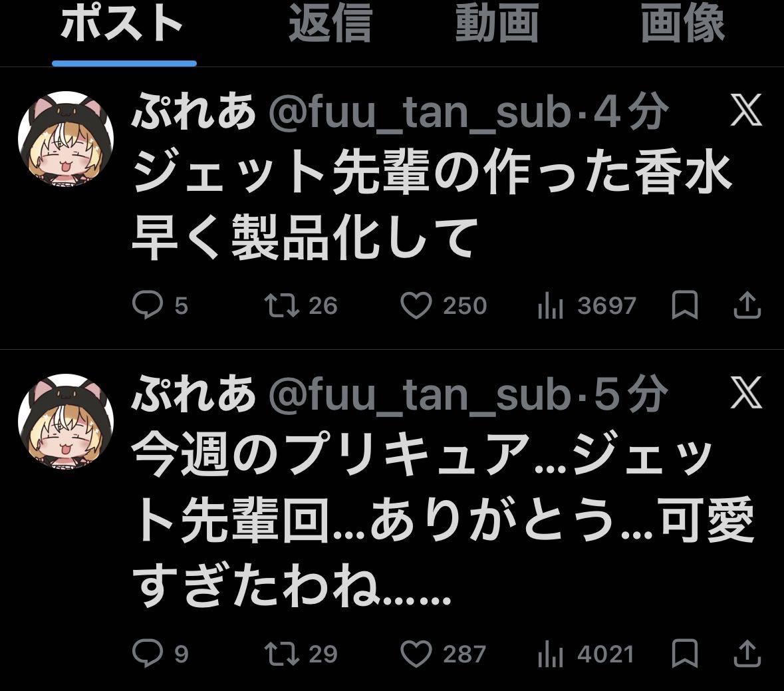Switch to the 動画 tab
The image size is (784, 691).
pos(497,23)
